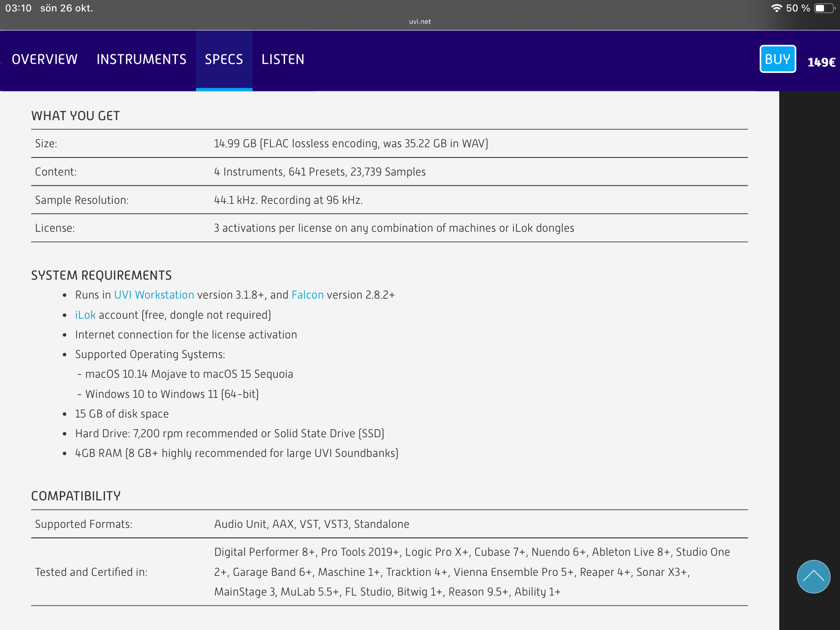
Task: Tap the System Requirements heading
Action: [x=101, y=275]
